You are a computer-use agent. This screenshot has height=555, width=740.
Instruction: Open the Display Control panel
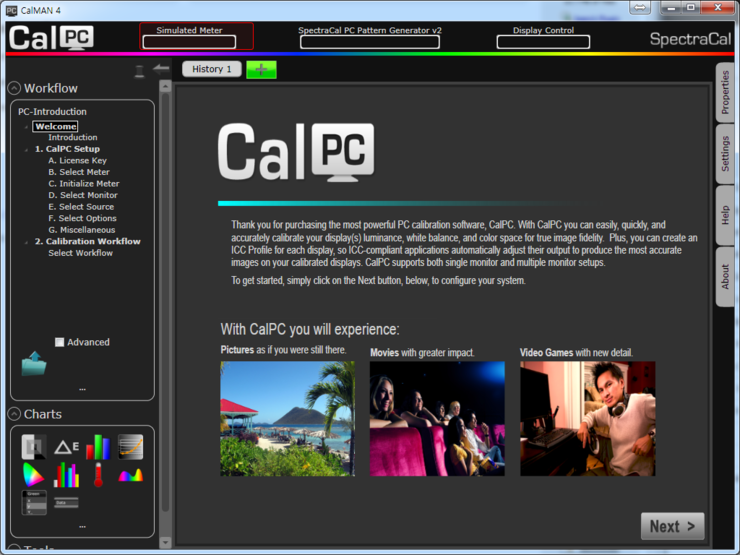(x=543, y=37)
